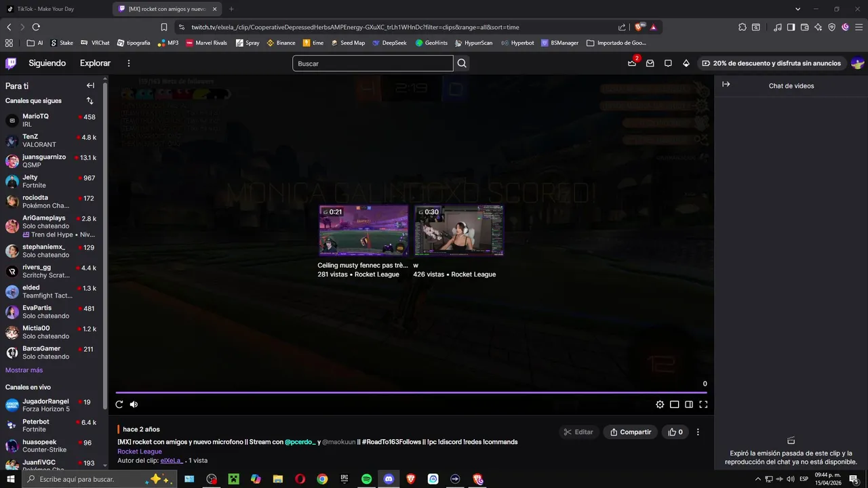The width and height of the screenshot is (868, 488).
Task: Toggle theatre mode on the player
Action: (x=674, y=405)
